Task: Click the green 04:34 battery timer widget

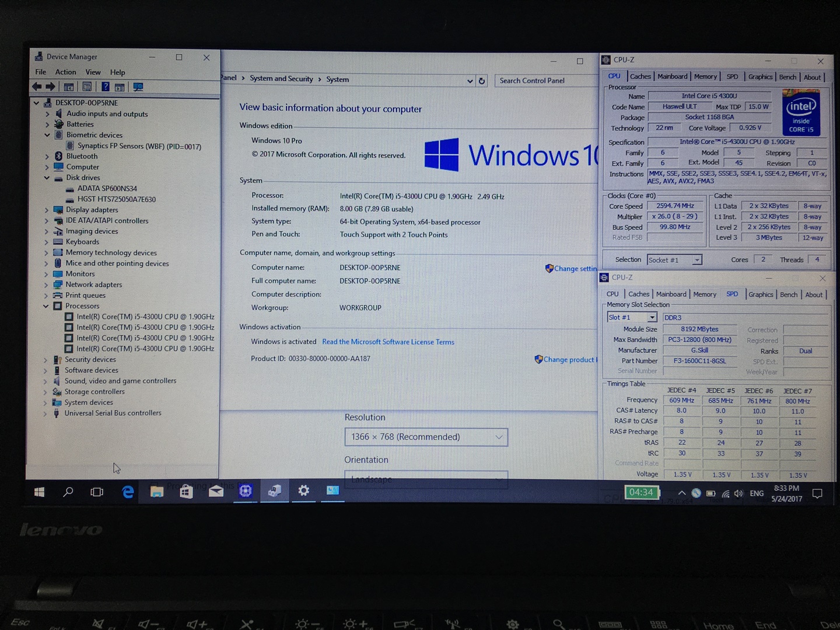Action: pos(641,492)
